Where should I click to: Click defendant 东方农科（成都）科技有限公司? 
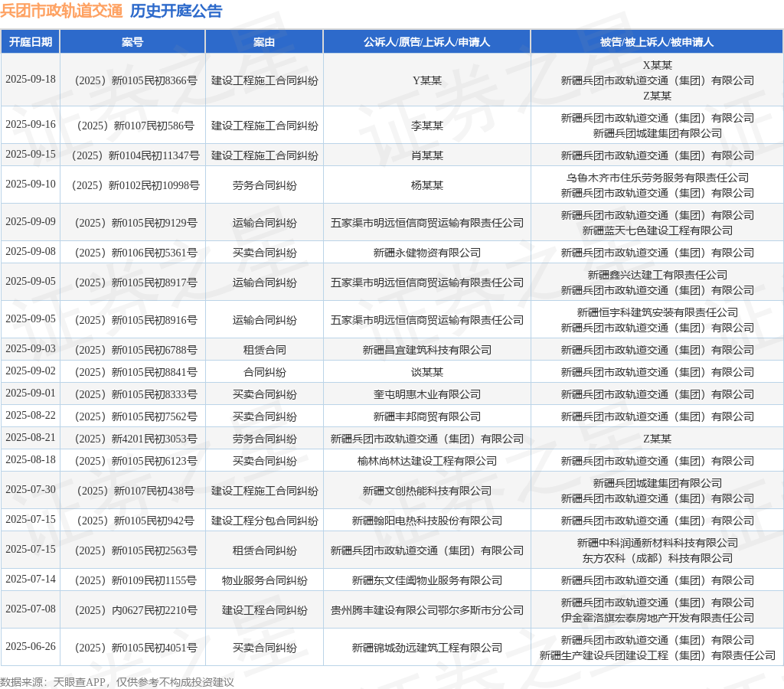[657, 559]
